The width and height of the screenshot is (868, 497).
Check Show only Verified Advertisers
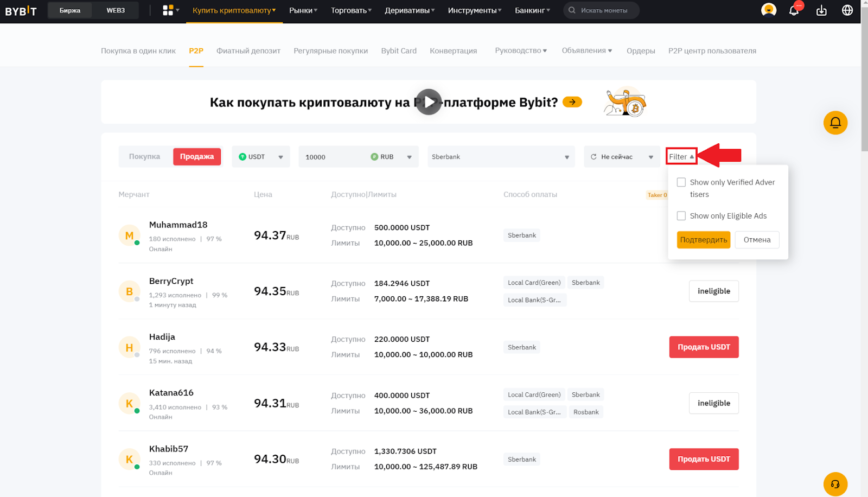681,182
